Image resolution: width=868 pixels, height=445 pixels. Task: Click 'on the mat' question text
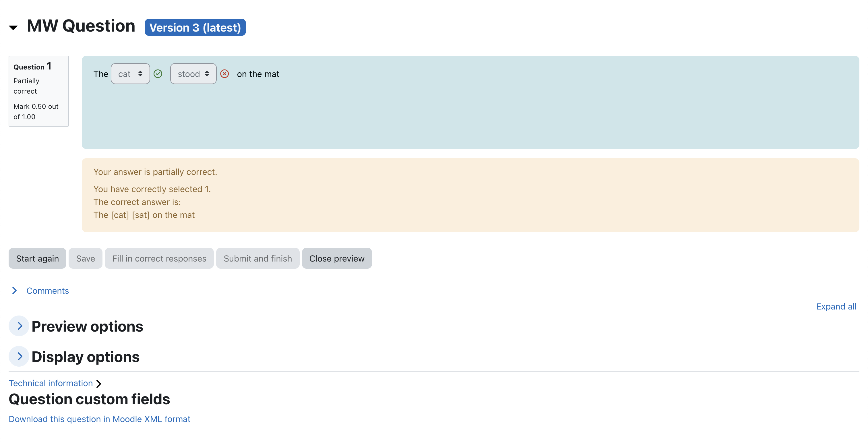pos(258,74)
